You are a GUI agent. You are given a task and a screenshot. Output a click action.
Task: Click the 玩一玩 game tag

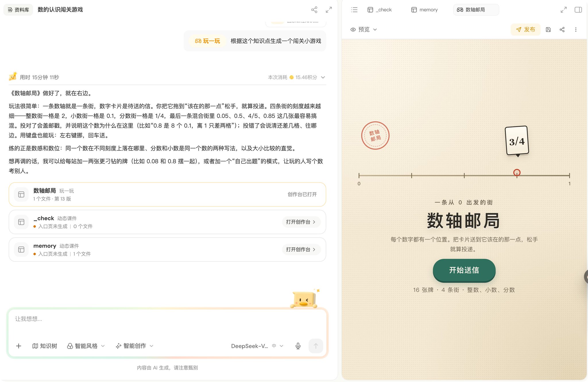tap(208, 41)
